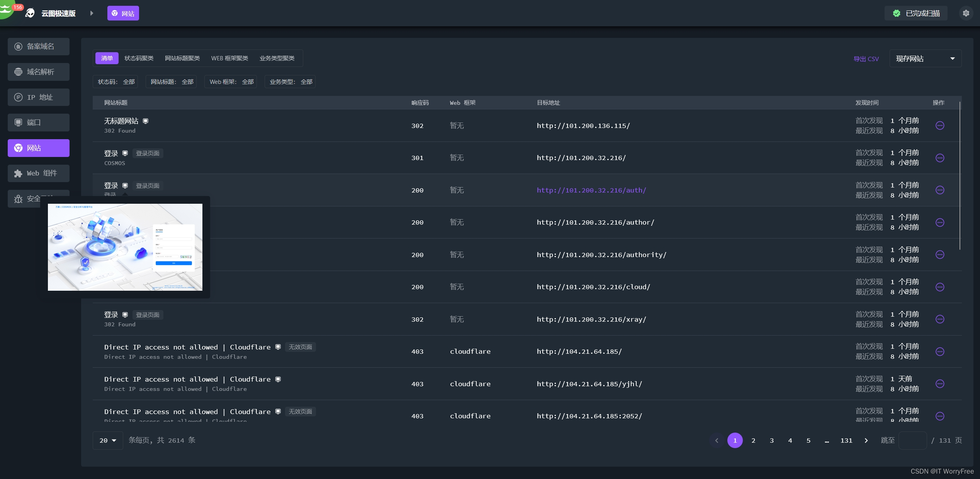The width and height of the screenshot is (980, 479).
Task: Open more actions for 104.21.64.185:2052 row
Action: pyautogui.click(x=940, y=416)
